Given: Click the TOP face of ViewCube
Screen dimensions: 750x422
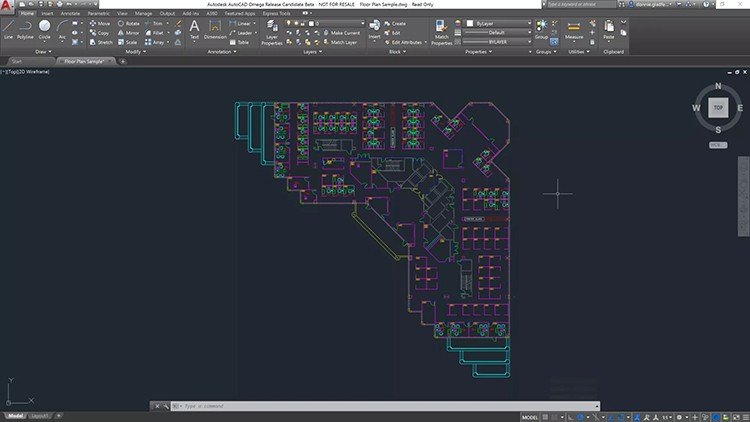Looking at the screenshot, I should click(x=718, y=108).
